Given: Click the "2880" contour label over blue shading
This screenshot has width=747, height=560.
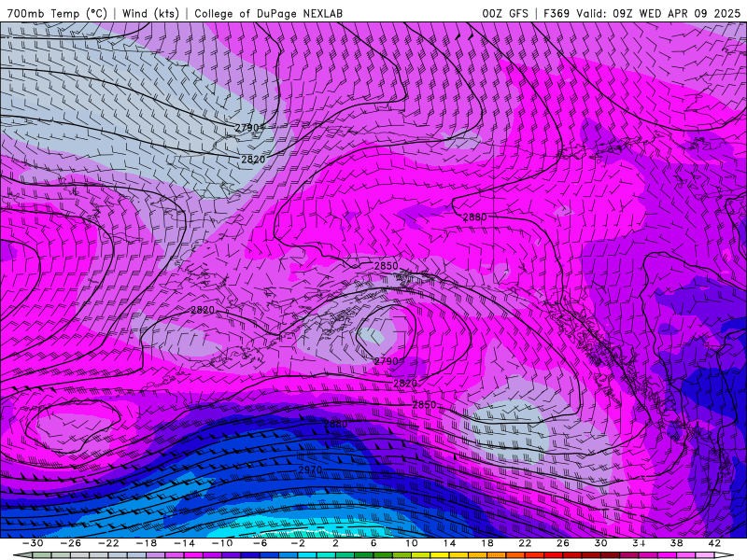Looking at the screenshot, I should (x=335, y=424).
